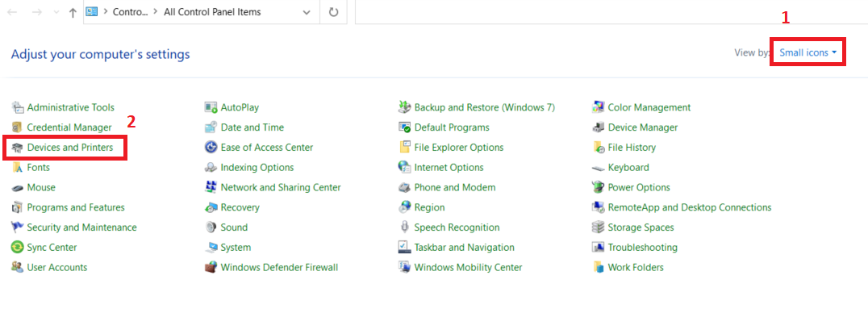Click the Indexing Options icon
Image resolution: width=868 pixels, height=309 pixels.
211,167
